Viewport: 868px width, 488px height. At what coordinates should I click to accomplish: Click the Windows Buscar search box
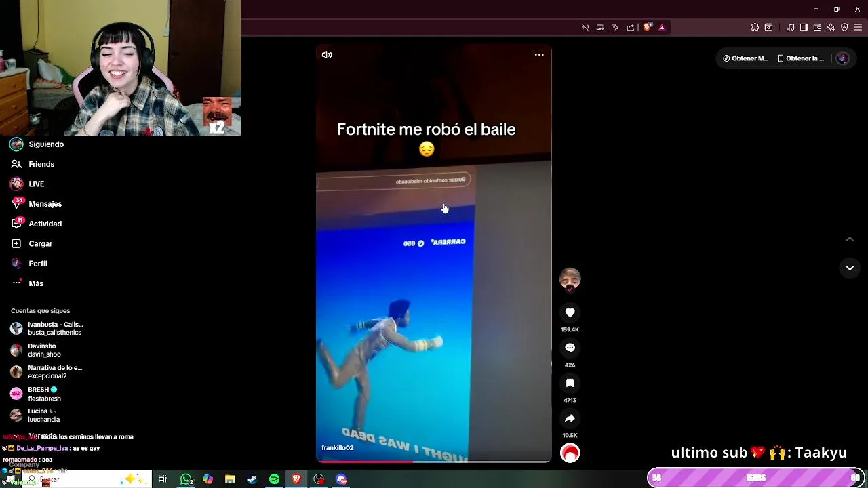87,479
